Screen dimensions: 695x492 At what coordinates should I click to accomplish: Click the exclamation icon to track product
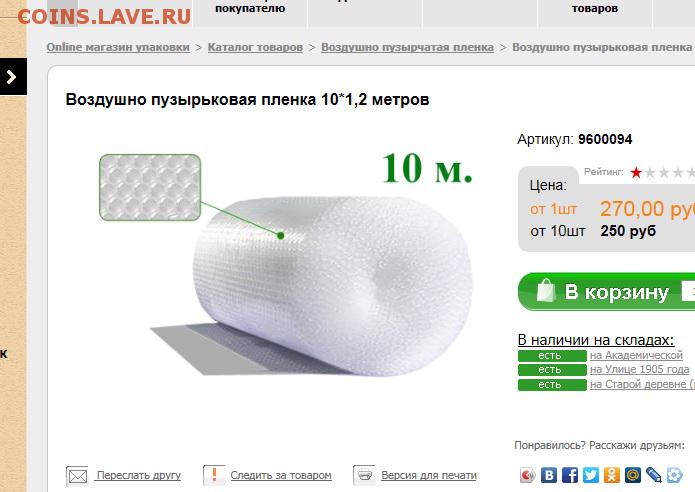point(214,475)
